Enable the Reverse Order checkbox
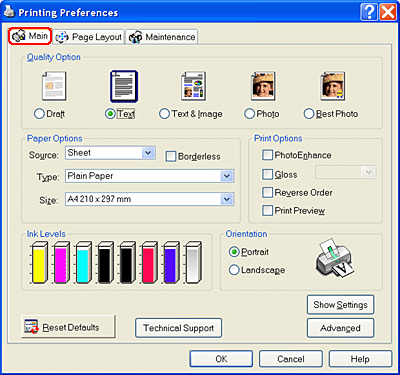400x375 pixels. (x=267, y=192)
